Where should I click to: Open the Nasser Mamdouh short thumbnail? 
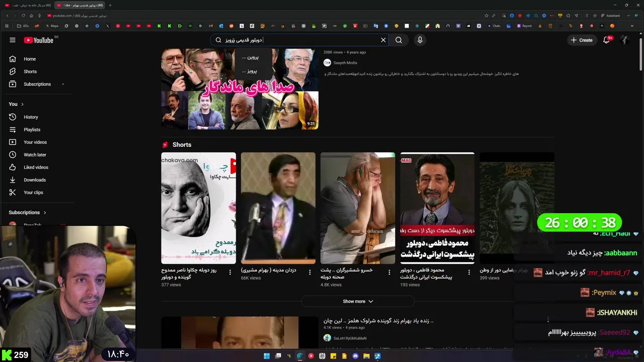[x=198, y=208]
